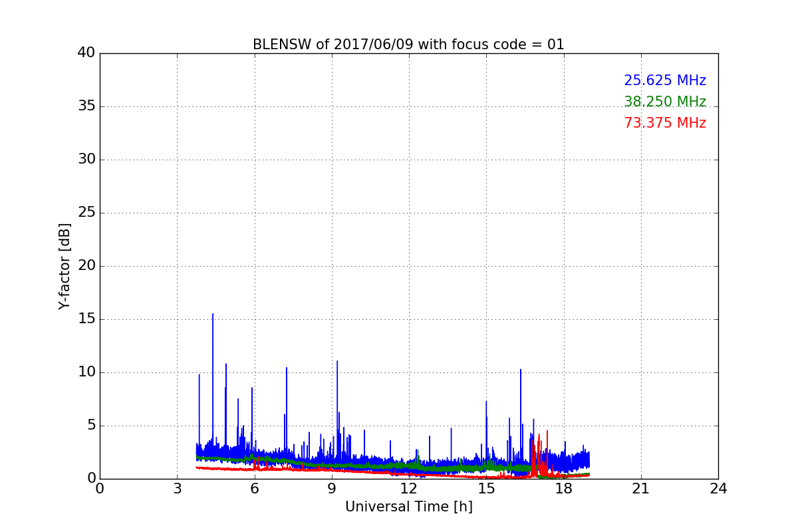The height and width of the screenshot is (532, 798).
Task: Click the y-axis tick label 35
Action: point(86,106)
